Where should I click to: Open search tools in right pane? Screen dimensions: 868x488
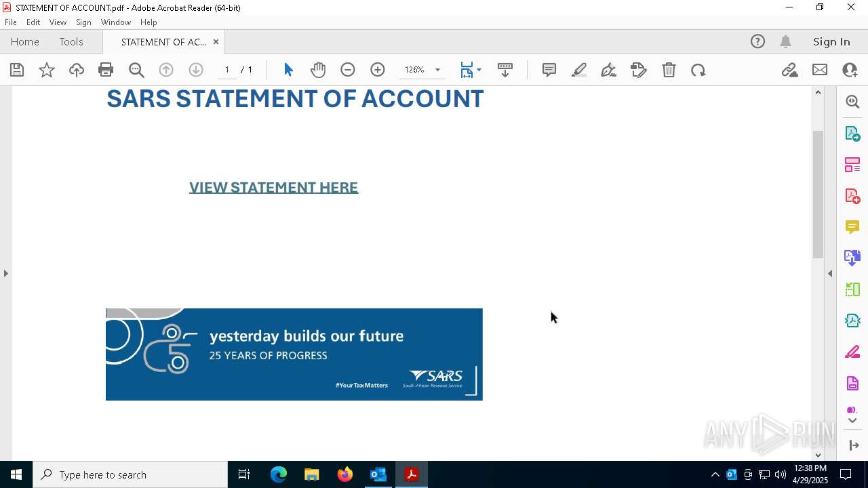852,102
